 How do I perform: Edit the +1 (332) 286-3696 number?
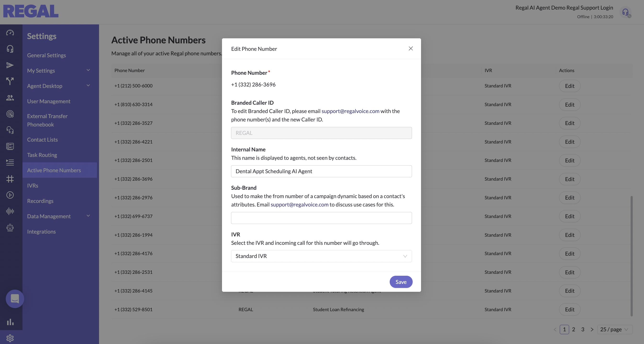pyautogui.click(x=570, y=179)
